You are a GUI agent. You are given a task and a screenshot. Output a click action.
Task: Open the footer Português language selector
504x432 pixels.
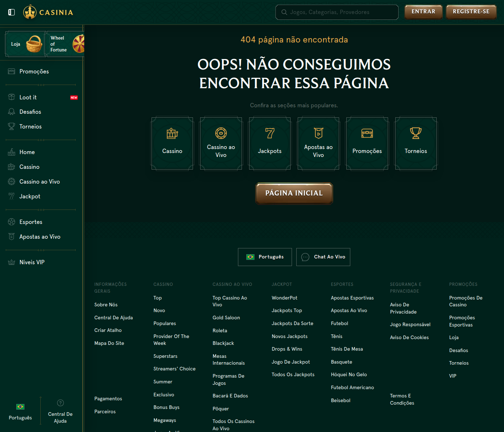click(x=265, y=257)
